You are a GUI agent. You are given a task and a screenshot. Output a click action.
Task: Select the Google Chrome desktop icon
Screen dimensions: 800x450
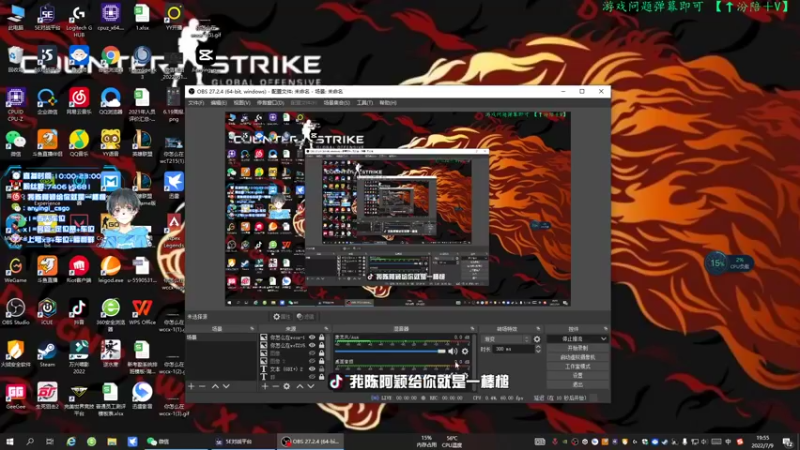(x=110, y=60)
